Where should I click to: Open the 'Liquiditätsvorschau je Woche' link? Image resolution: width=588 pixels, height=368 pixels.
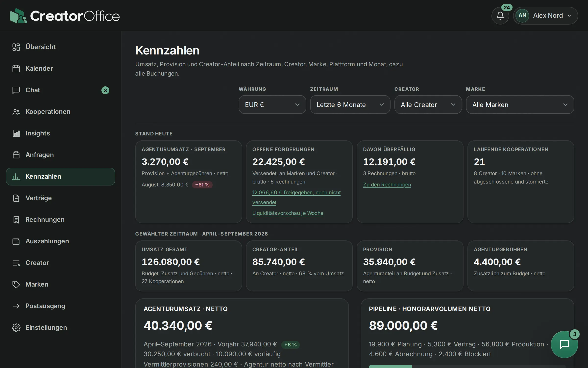coord(288,213)
